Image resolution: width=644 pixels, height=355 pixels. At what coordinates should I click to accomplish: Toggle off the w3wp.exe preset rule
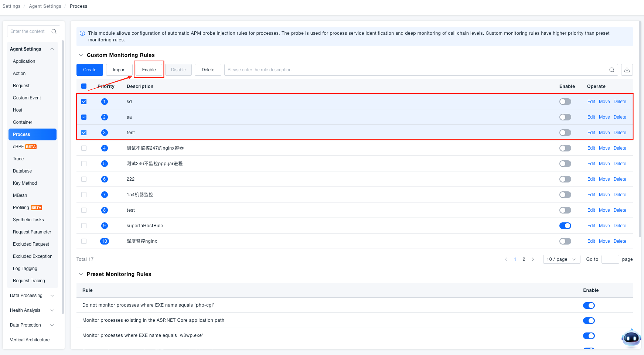tap(589, 336)
